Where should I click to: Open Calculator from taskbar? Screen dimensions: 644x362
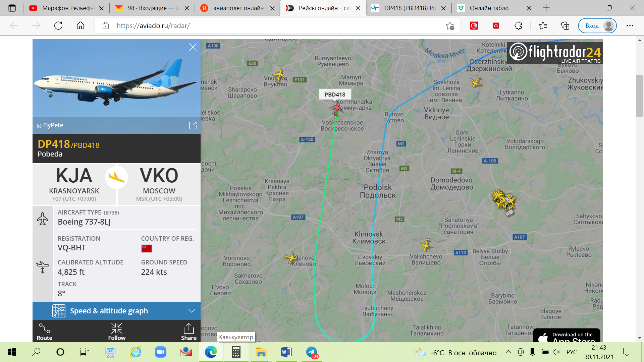click(x=236, y=352)
